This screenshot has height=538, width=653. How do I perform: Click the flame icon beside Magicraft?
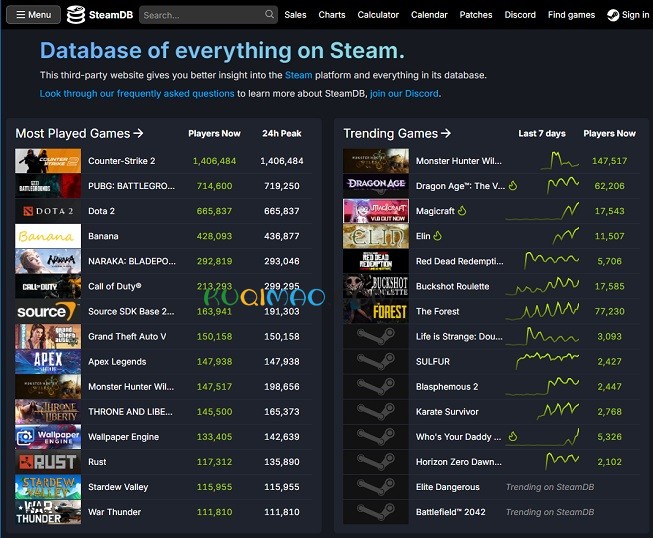[462, 211]
